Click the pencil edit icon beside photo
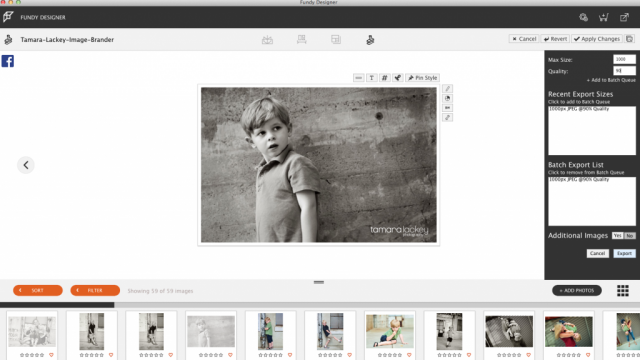 point(447,89)
